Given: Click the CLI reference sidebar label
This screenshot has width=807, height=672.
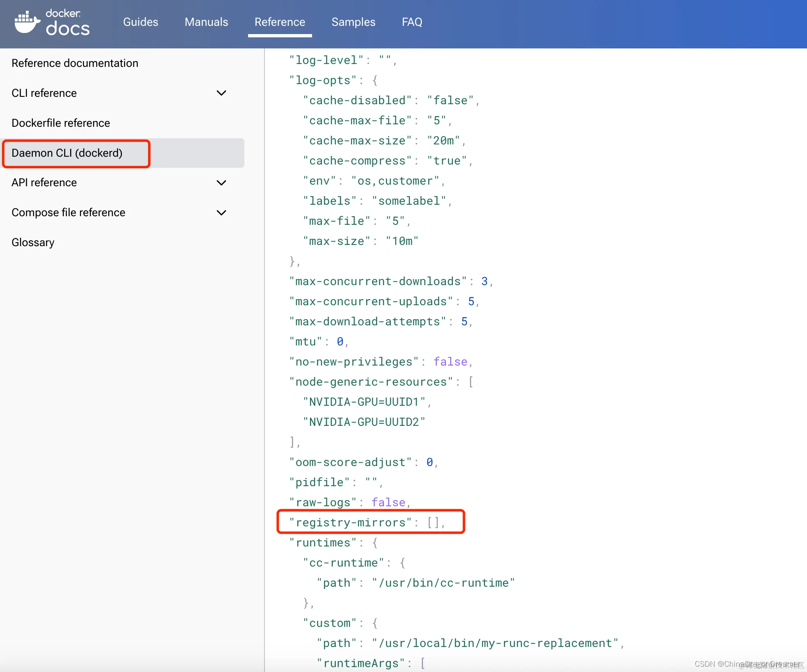Looking at the screenshot, I should (x=44, y=93).
